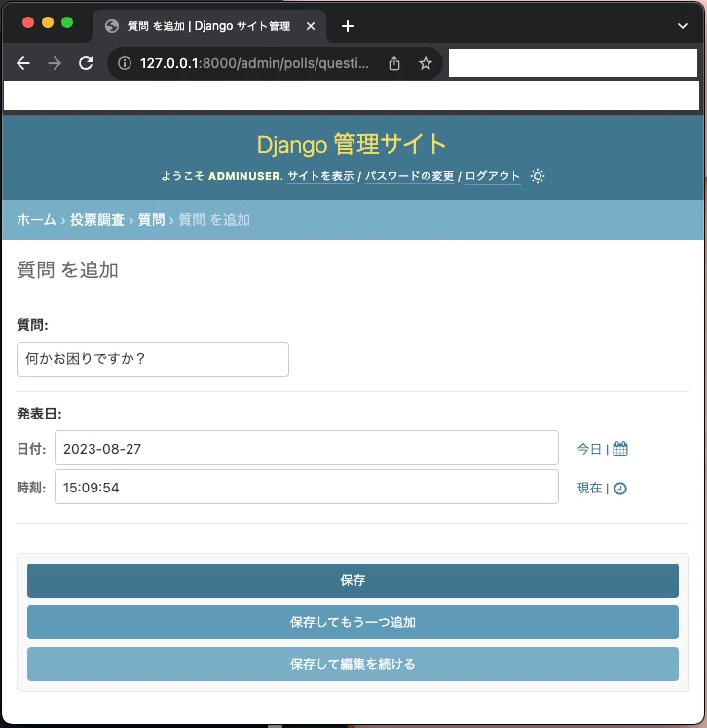Click 保存してもう一つ追加 button

pyautogui.click(x=353, y=622)
